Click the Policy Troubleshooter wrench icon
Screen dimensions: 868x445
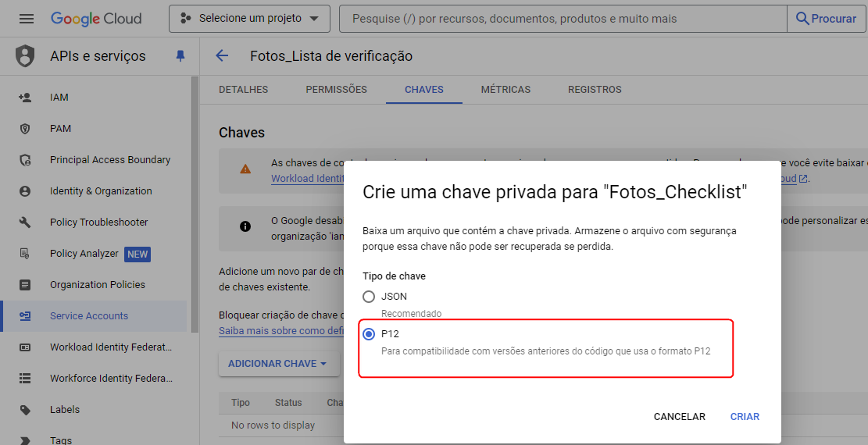point(25,222)
